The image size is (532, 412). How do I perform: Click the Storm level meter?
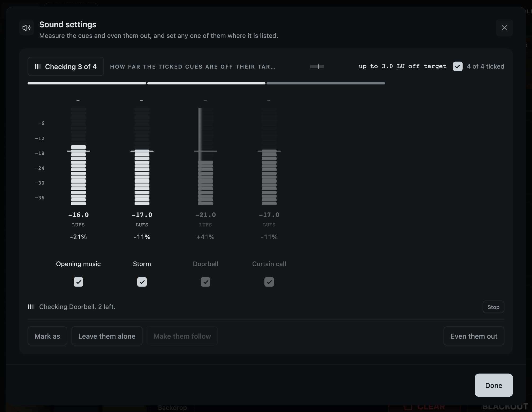pyautogui.click(x=142, y=156)
